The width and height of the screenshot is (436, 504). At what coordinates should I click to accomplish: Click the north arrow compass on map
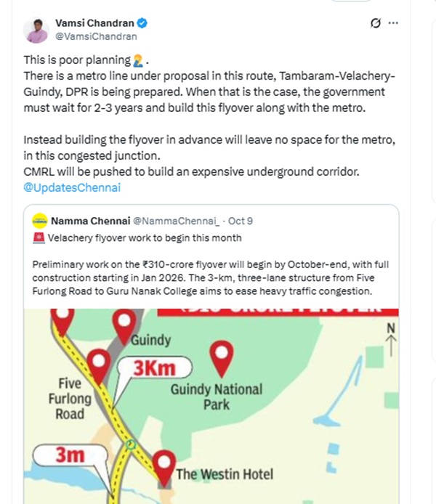click(x=391, y=337)
